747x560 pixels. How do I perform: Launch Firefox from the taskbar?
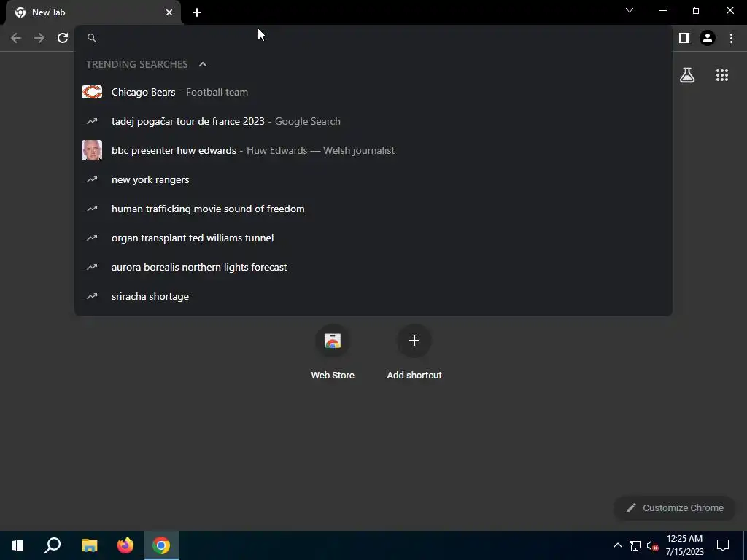tap(125, 545)
